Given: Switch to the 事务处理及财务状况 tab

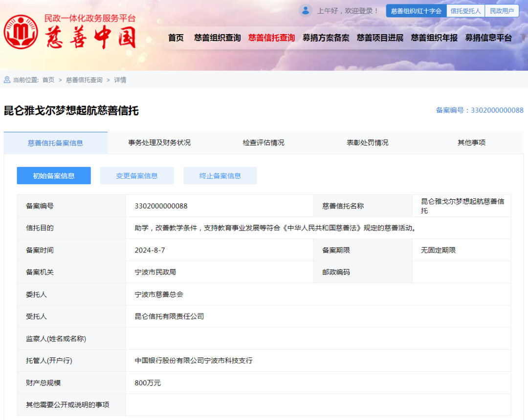Looking at the screenshot, I should (159, 143).
